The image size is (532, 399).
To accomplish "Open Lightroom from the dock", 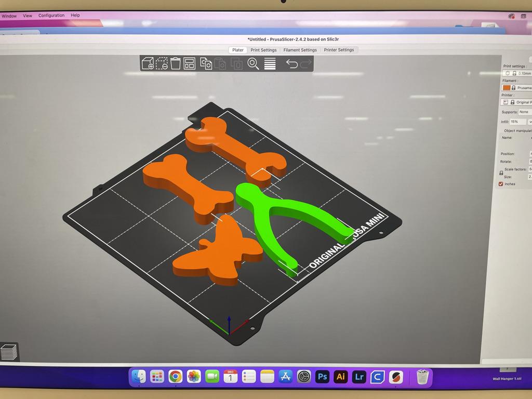I will [359, 377].
